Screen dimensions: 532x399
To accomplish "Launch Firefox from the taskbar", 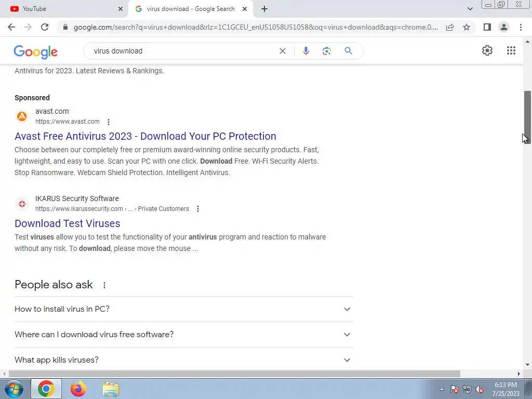I will point(78,389).
